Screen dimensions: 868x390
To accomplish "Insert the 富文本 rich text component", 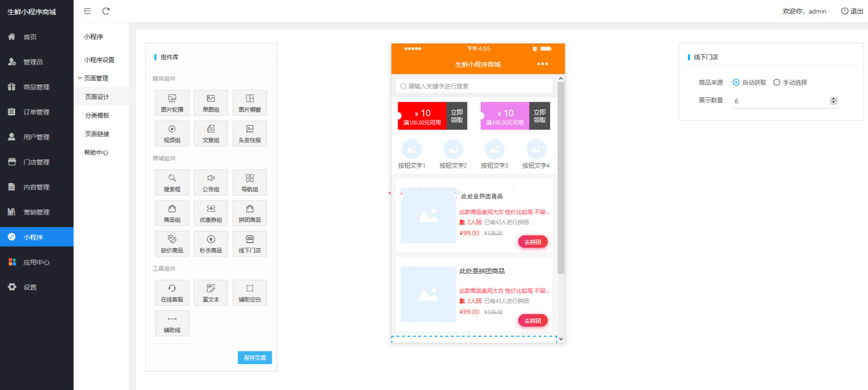I will coord(211,293).
